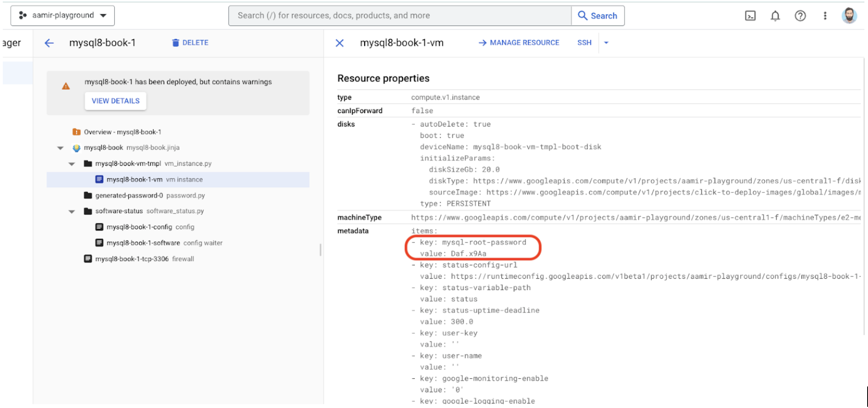
Task: Click the mysql8-book-1-software resource icon
Action: (99, 243)
